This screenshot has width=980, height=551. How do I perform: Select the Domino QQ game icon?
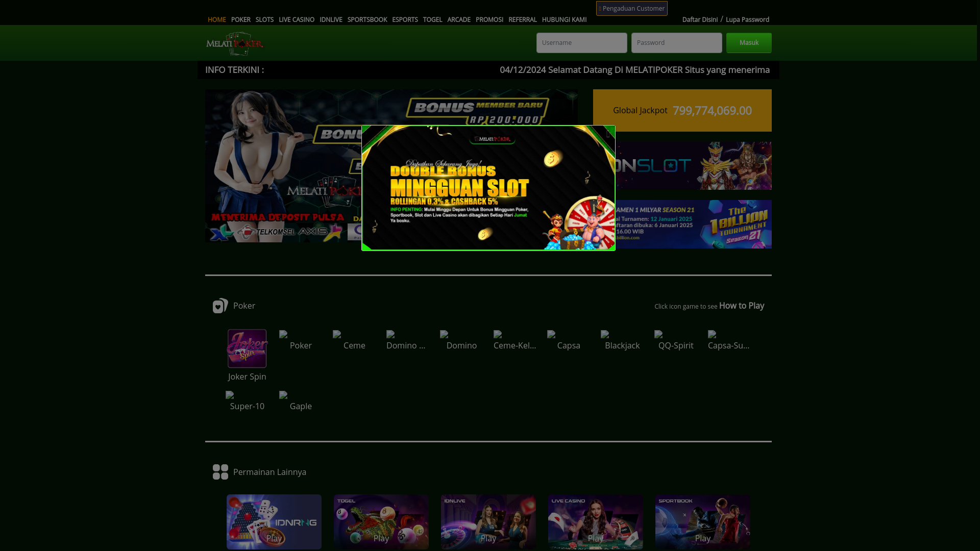(x=390, y=334)
